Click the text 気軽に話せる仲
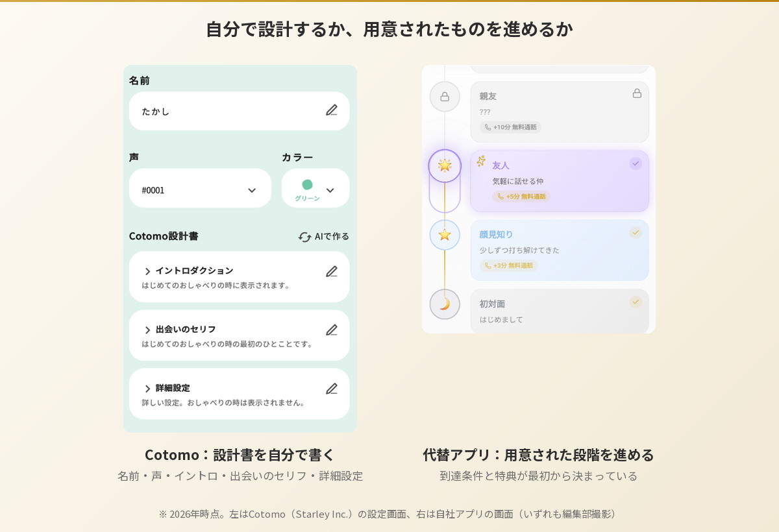 [x=518, y=181]
